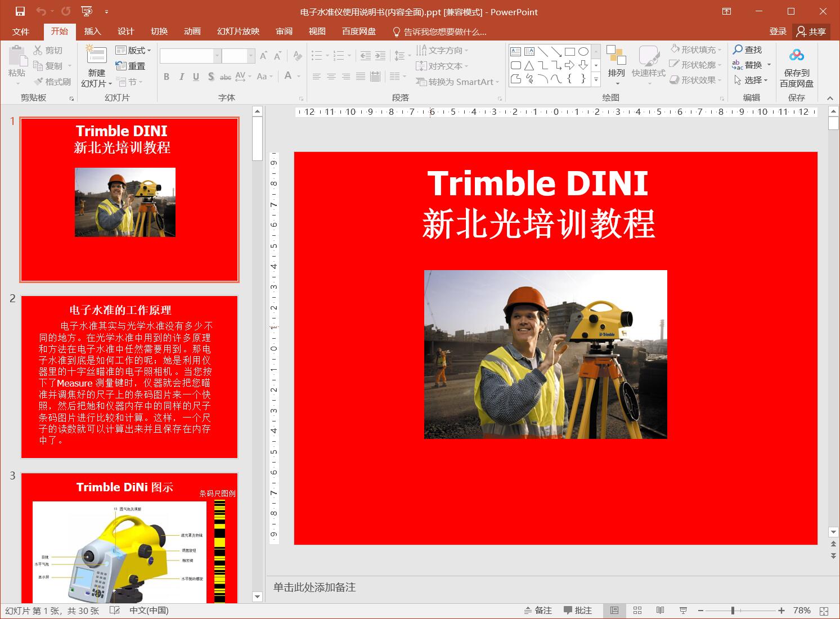Activate Format Painter 格式刷
840x619 pixels.
[52, 82]
